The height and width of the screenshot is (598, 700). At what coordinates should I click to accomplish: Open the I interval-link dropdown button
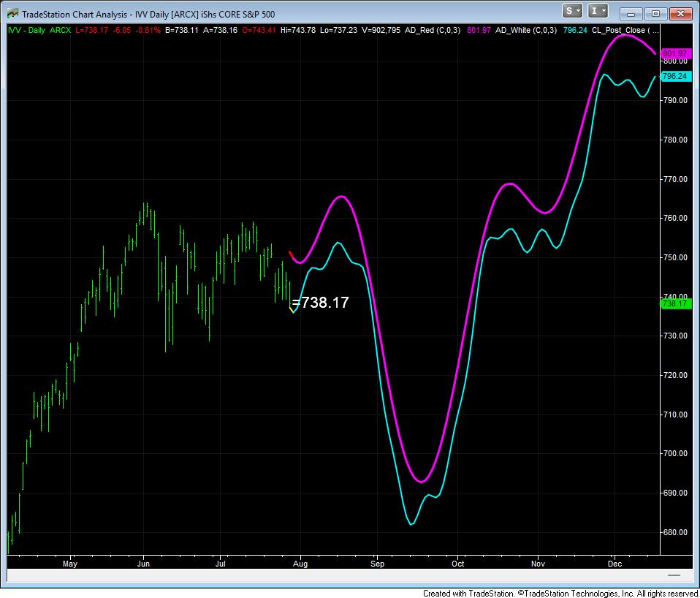[x=598, y=11]
